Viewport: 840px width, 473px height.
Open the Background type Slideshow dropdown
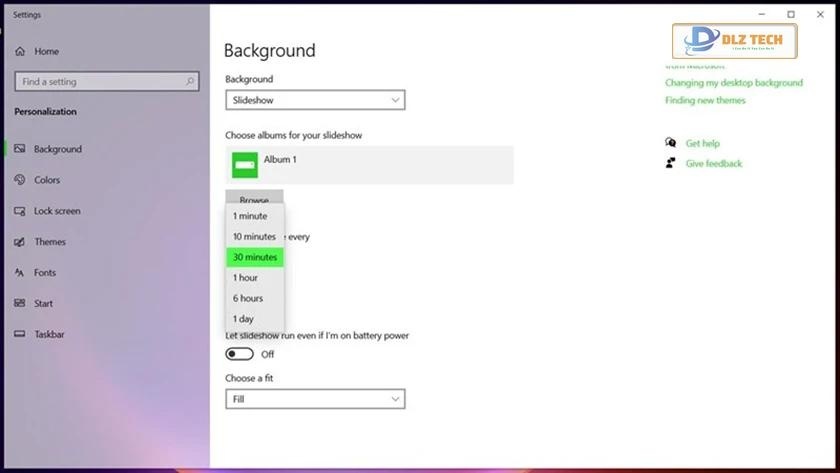click(315, 100)
